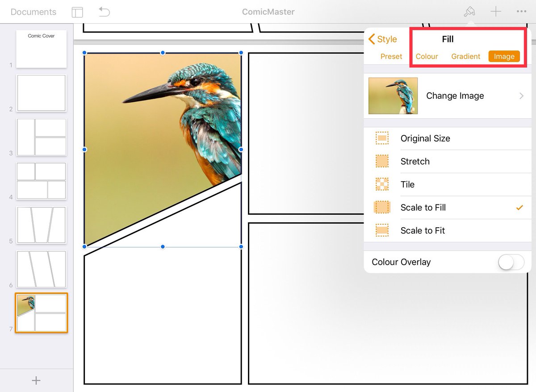Open the format paintbrush icon

(x=469, y=12)
